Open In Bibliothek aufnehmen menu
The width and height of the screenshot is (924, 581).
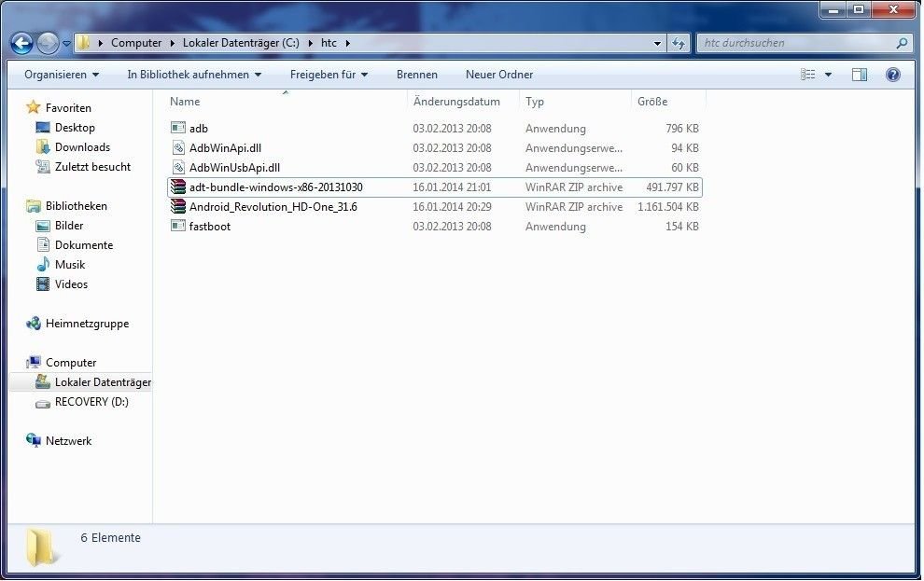[x=194, y=75]
